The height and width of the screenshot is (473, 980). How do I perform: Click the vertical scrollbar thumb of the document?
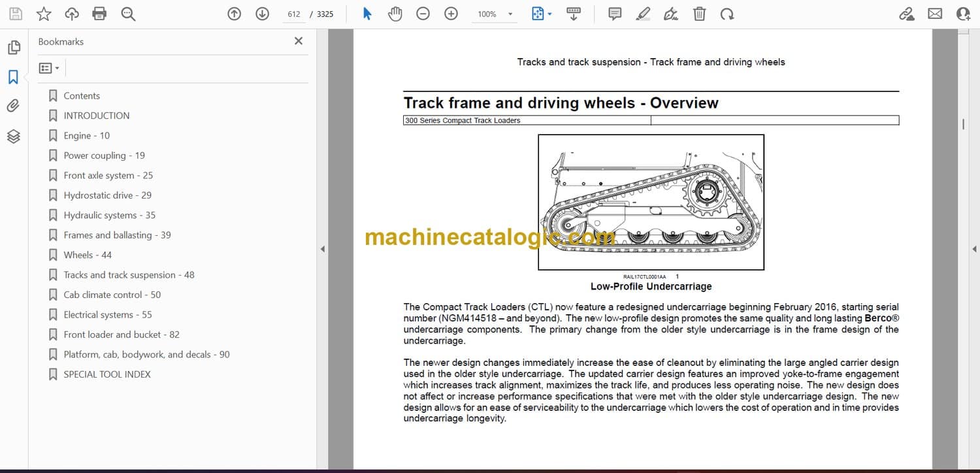tap(963, 124)
